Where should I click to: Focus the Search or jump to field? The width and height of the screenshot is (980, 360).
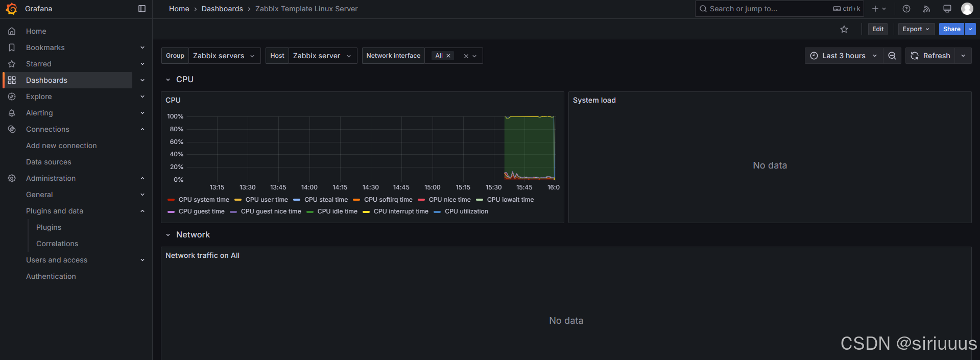tap(779, 9)
